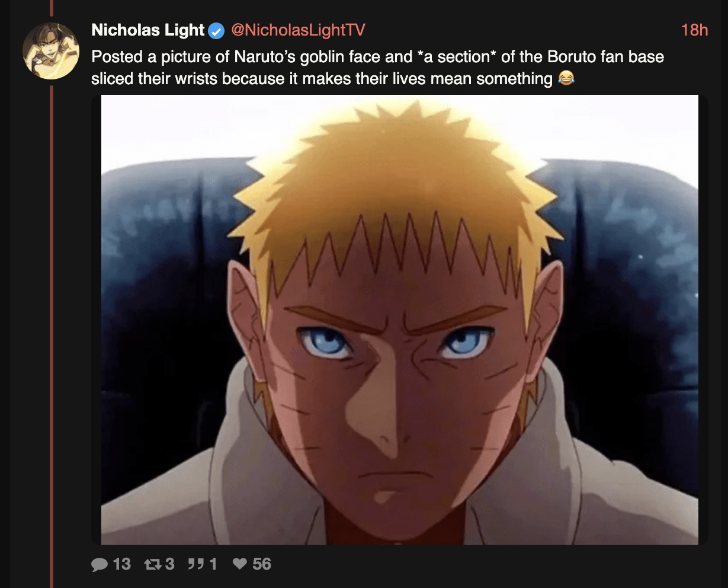This screenshot has height=588, width=728.
Task: Click the blue verified badge
Action: 217,31
